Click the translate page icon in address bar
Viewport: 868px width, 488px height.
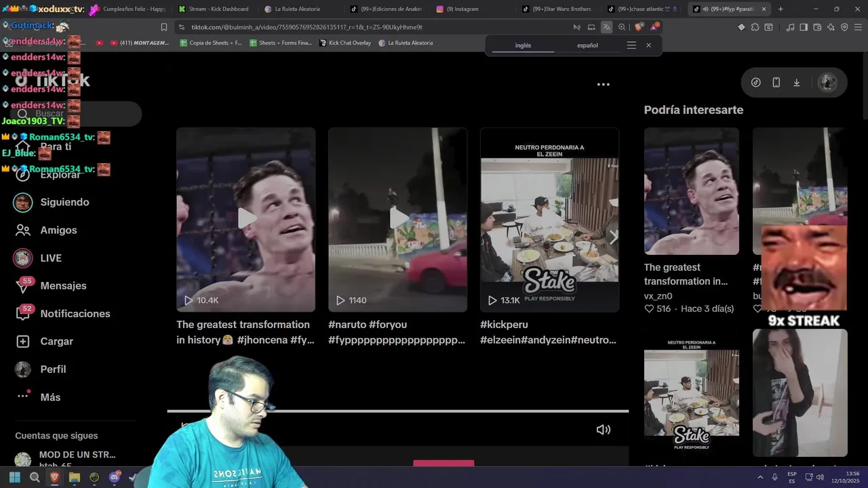tap(606, 27)
